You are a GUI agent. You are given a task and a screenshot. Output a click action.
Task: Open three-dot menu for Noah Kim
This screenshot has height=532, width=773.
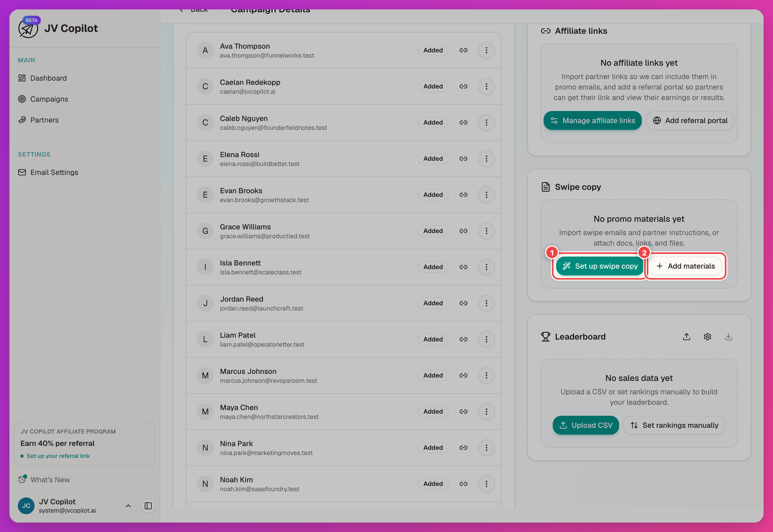click(x=486, y=484)
